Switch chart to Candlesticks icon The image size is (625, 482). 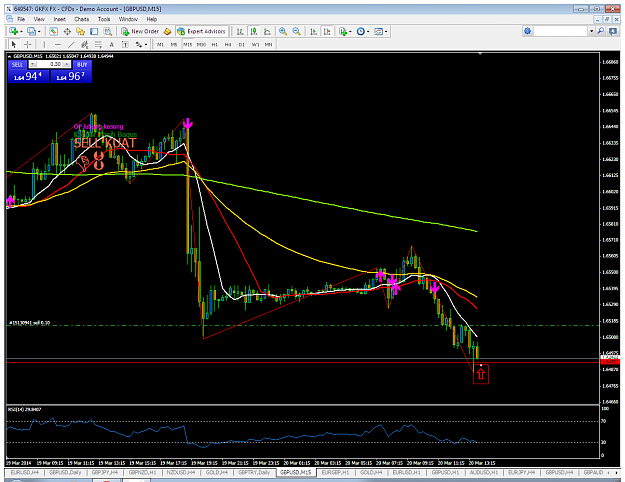coord(254,31)
